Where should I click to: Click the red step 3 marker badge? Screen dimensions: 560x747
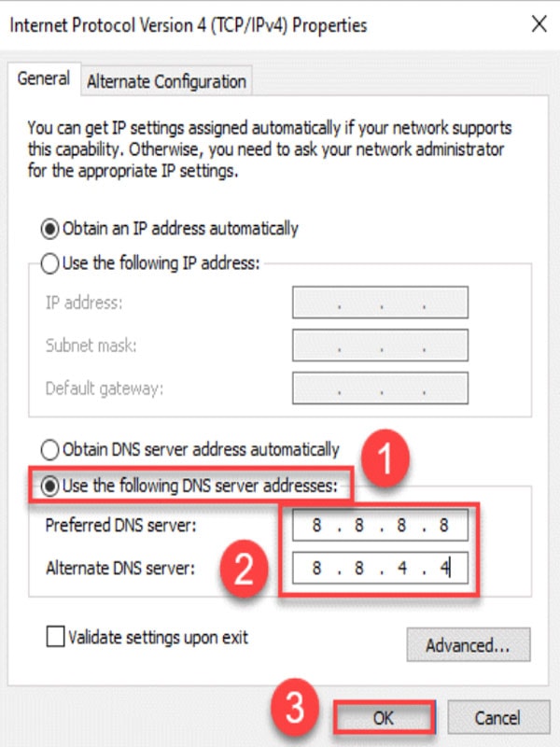tap(295, 708)
